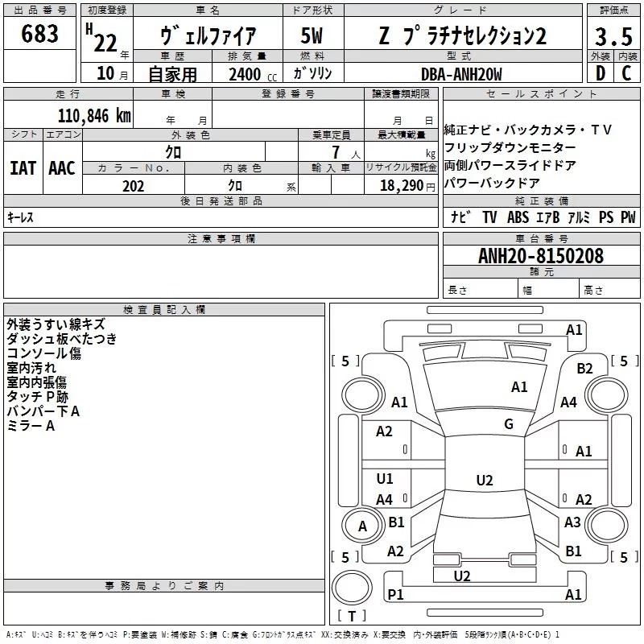This screenshot has height=644, width=644.
Task: Select the 車台番号 header
Action: pyautogui.click(x=541, y=238)
